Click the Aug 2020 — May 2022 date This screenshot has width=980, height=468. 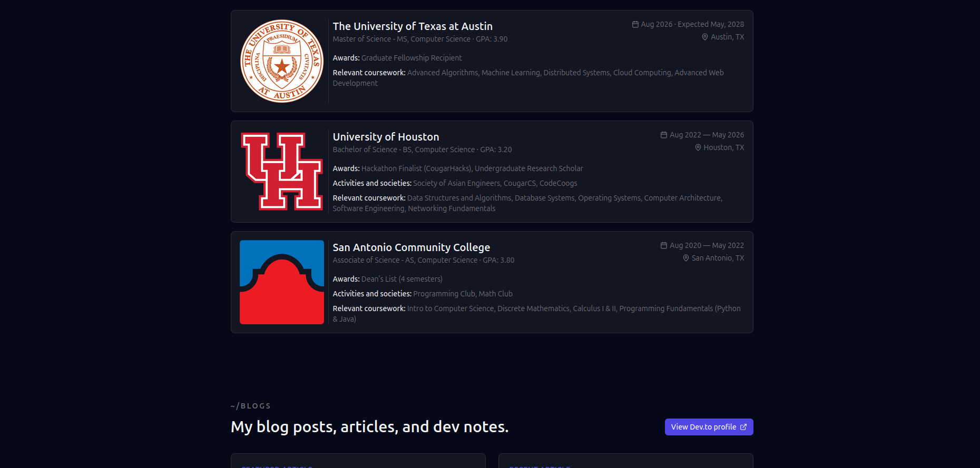(707, 245)
